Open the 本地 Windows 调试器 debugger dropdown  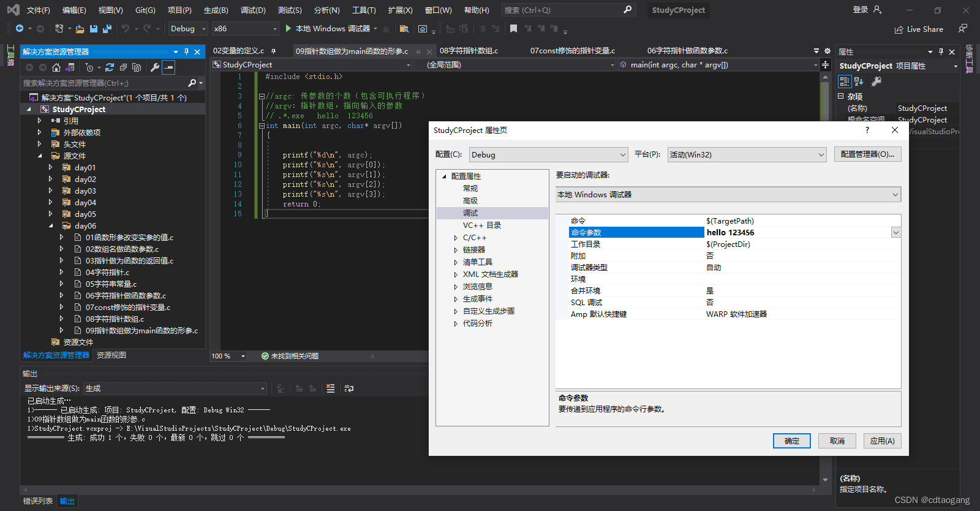(x=728, y=194)
